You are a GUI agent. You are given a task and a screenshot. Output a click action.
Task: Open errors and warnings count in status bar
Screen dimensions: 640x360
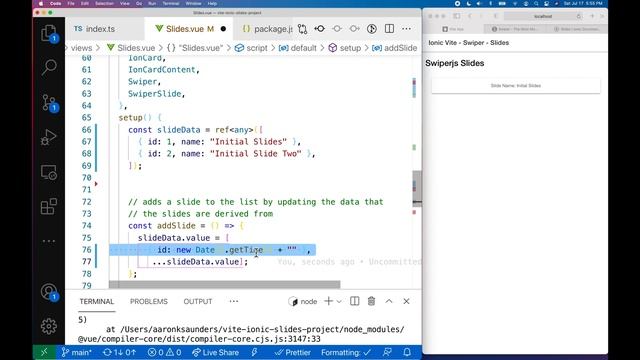pos(164,352)
